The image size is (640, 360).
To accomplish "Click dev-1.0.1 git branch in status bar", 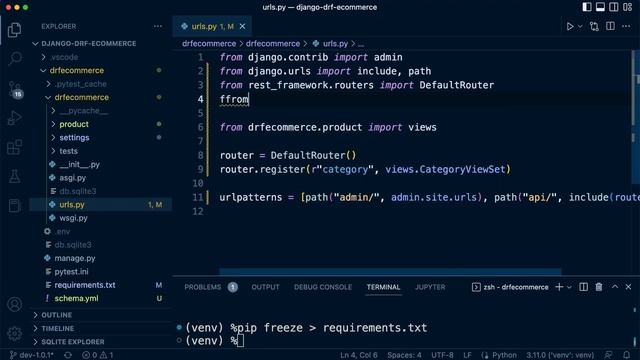I will click(32, 355).
